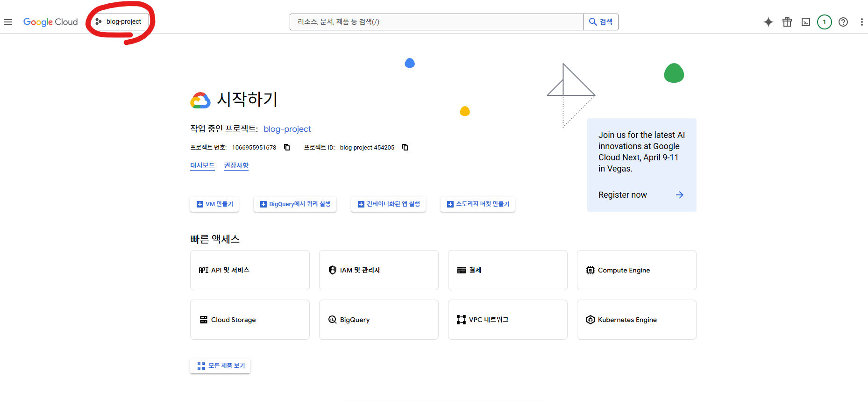This screenshot has width=868, height=401.
Task: Open the VPC 네트워크 card
Action: coord(508,320)
